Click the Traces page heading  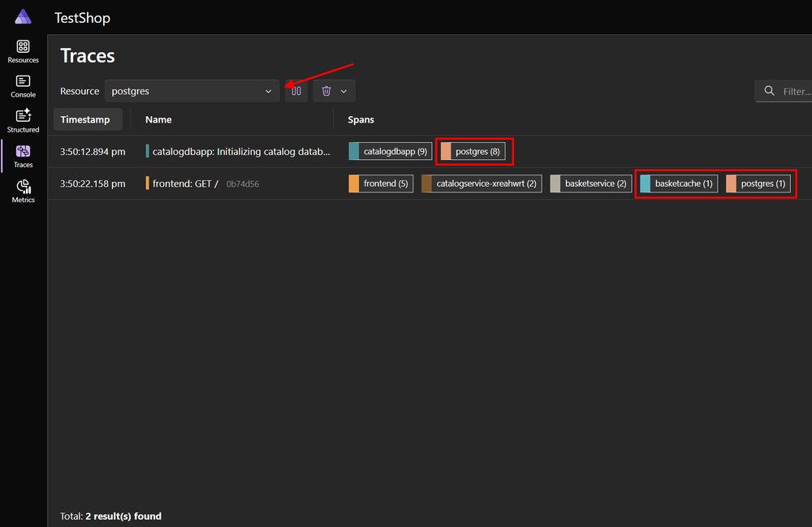pyautogui.click(x=88, y=55)
